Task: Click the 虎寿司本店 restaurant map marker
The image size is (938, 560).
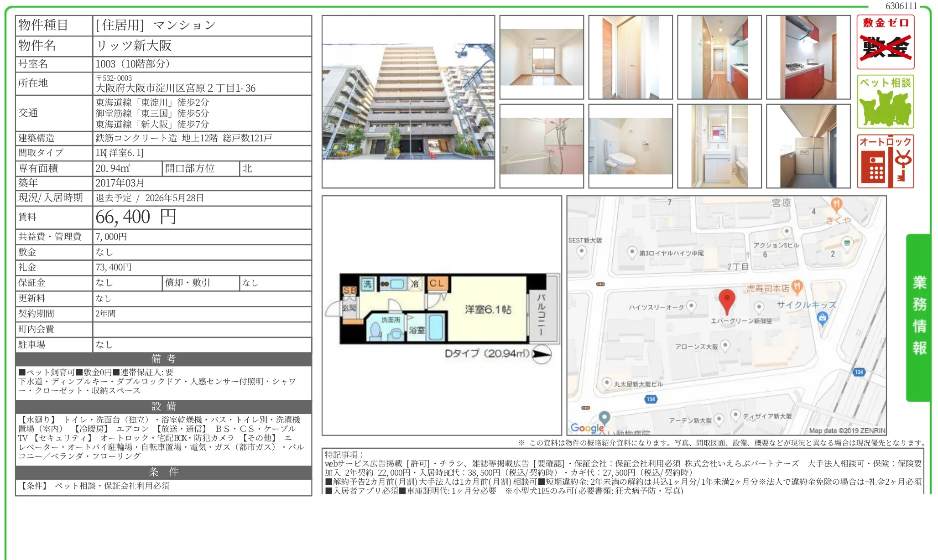Action: tap(797, 287)
